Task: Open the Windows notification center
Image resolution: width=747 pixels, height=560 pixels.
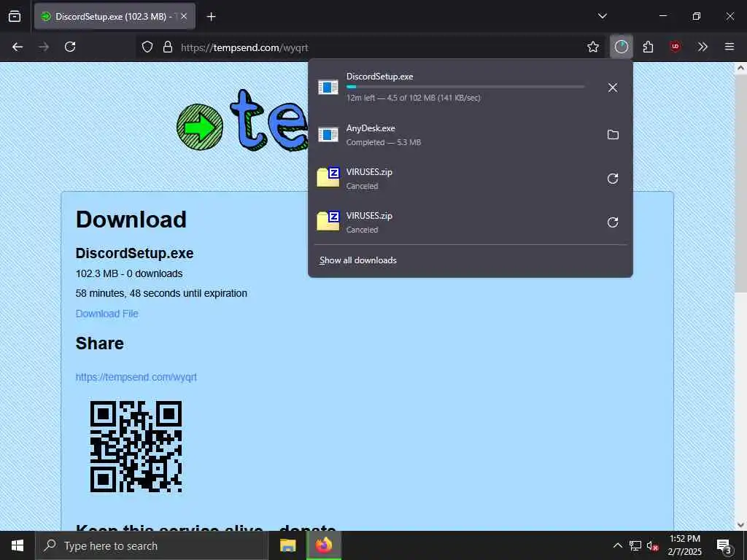Action: pyautogui.click(x=724, y=545)
